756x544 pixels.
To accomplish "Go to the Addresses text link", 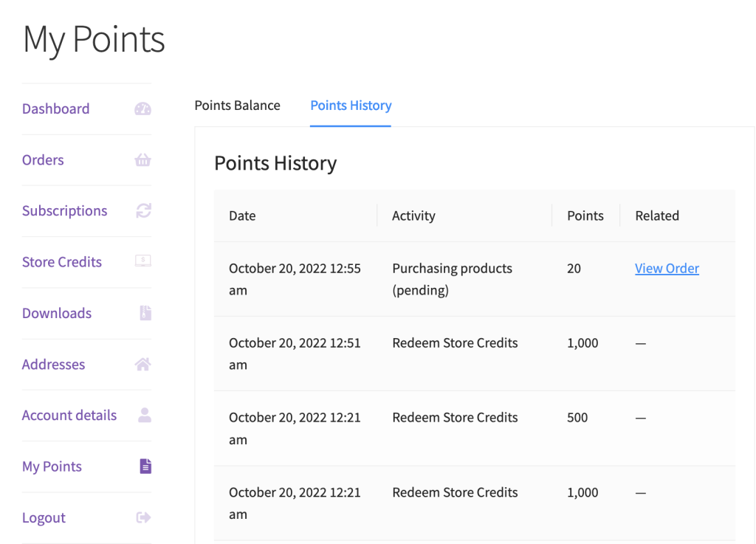I will [x=53, y=364].
